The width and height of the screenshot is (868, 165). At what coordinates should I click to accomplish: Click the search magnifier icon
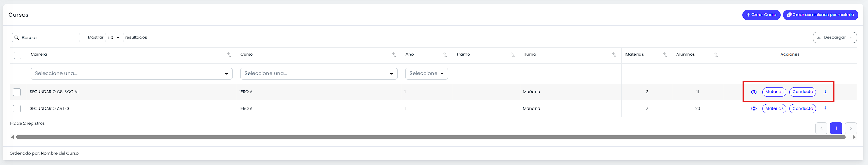(x=16, y=38)
